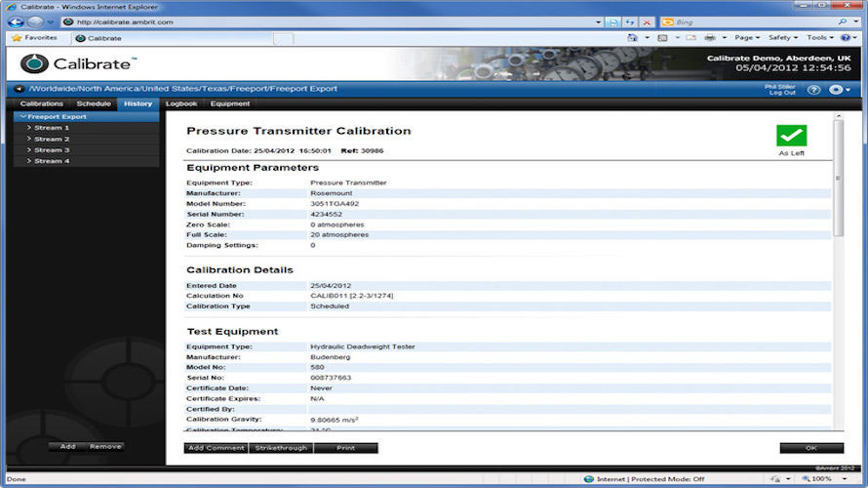Click the breadcrumb back arrow icon
This screenshot has width=868, height=488.
(x=19, y=89)
